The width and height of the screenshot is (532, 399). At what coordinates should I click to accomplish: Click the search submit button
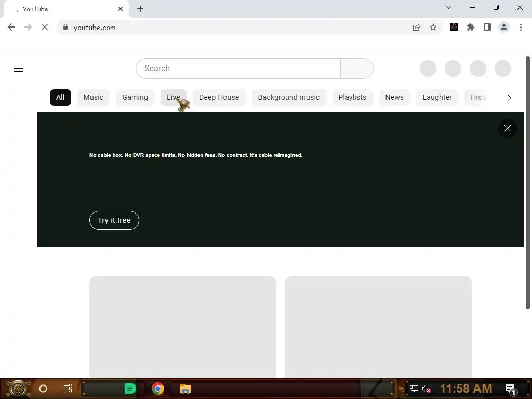(356, 69)
